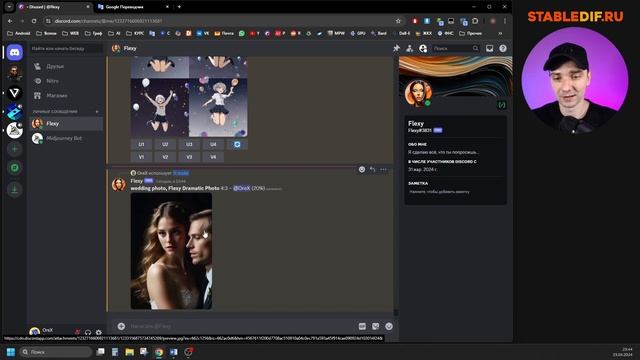This screenshot has height=360, width=640.
Task: Open the Windows Start menu
Action: pyautogui.click(x=11, y=352)
